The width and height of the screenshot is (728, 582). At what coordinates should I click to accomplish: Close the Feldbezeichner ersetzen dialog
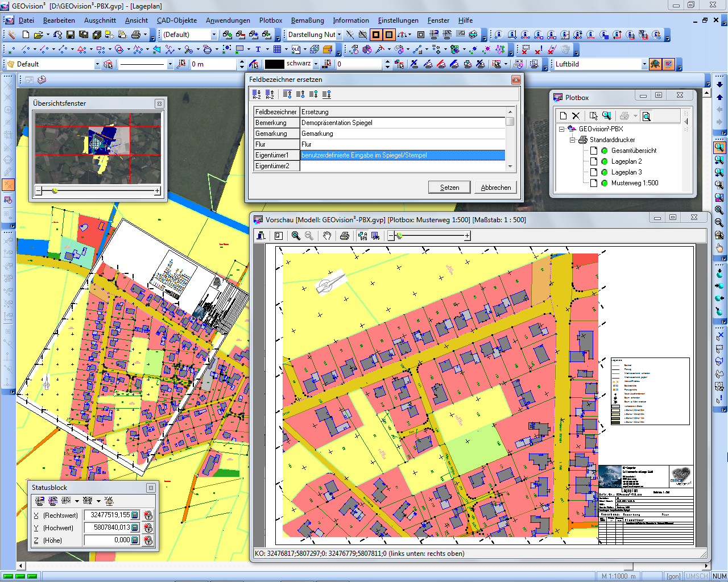516,80
